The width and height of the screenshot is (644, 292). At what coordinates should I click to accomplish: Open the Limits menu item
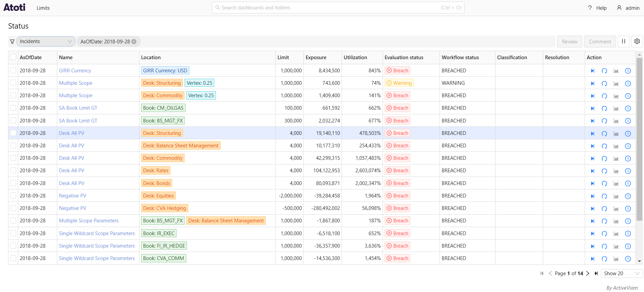point(43,8)
